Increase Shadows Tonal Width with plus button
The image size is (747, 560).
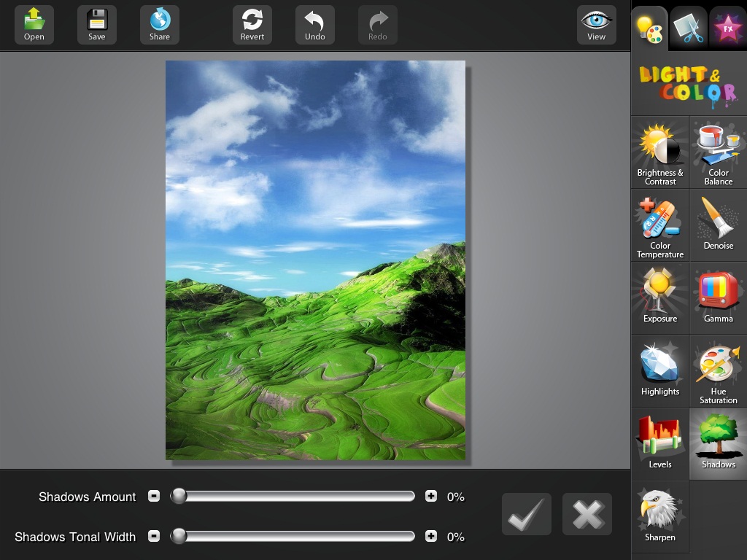[x=431, y=537]
